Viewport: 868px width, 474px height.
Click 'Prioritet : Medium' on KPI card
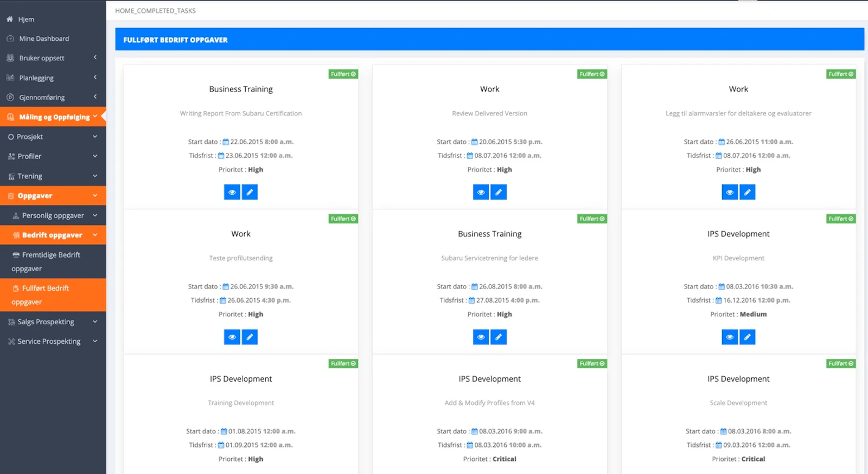click(738, 315)
